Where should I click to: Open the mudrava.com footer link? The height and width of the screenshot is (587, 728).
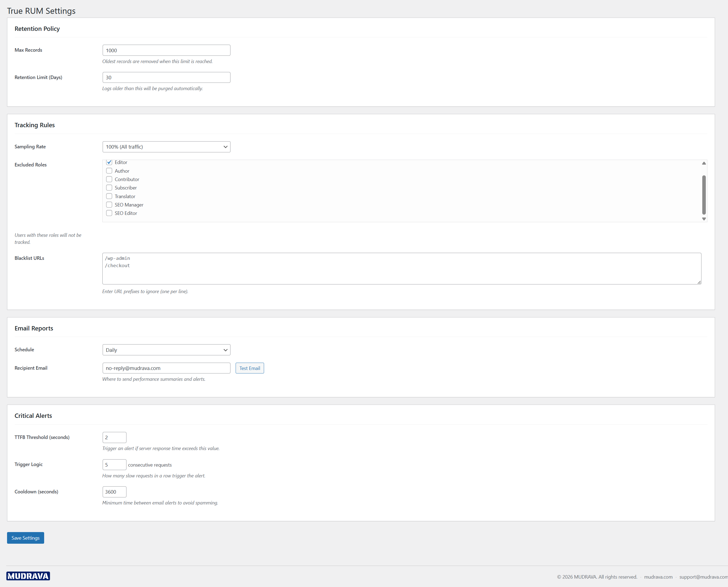pos(658,576)
